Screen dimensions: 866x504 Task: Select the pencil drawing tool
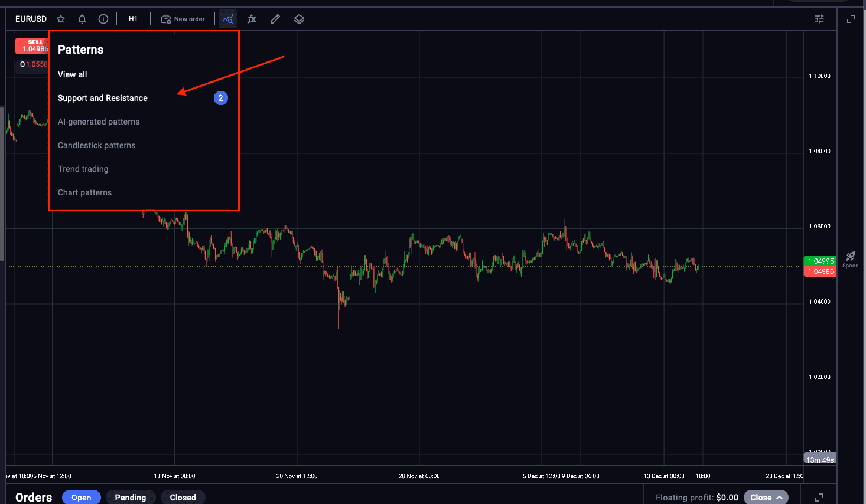pyautogui.click(x=275, y=18)
